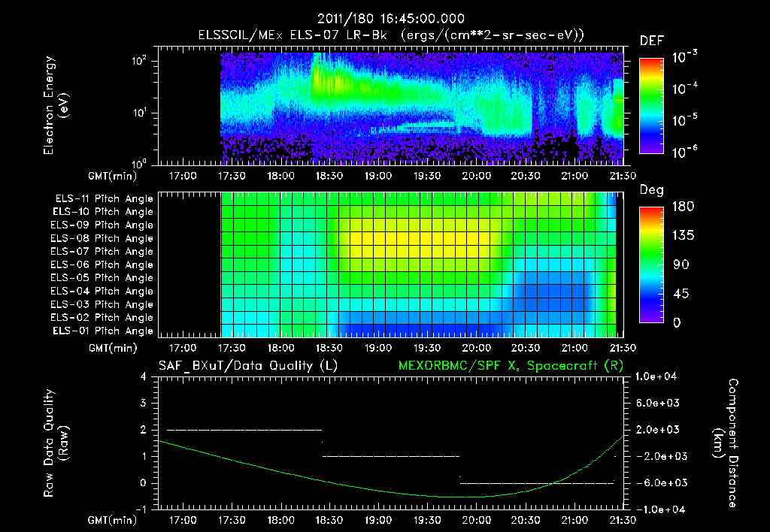Click the data quality line at level 1
Viewport: 770px width, 532px height.
391,456
